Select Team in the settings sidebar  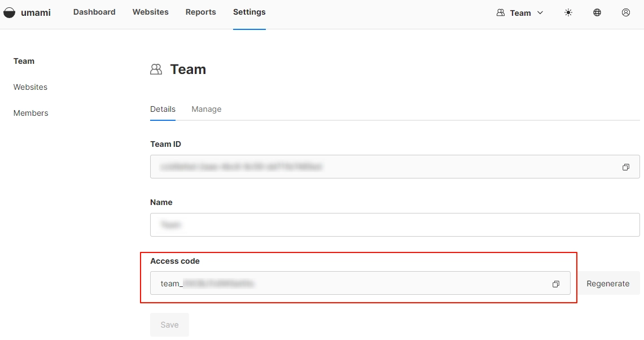[24, 61]
